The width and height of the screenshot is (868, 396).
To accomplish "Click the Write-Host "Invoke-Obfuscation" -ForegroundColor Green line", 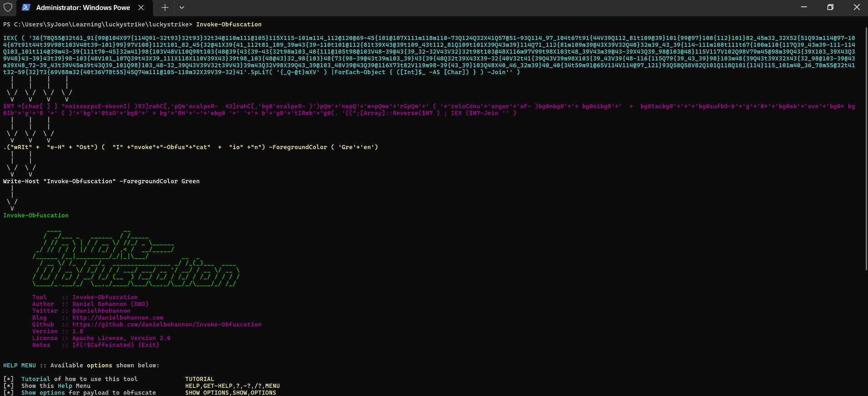I will (102, 181).
